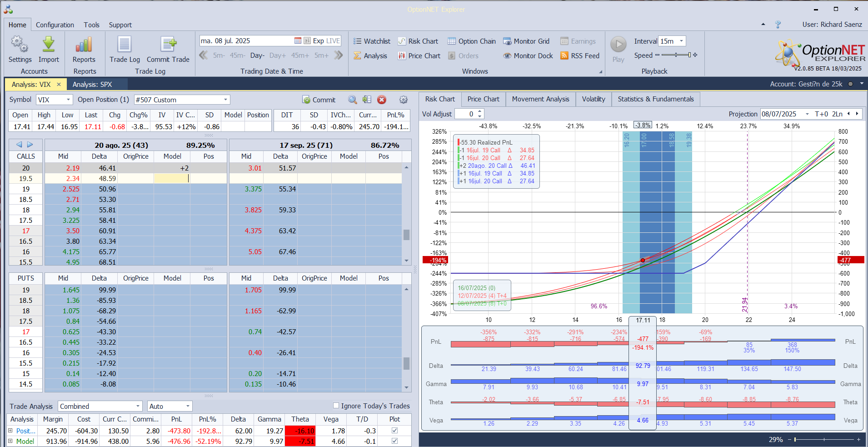Viewport: 868px width, 447px height.
Task: Go to next expiration with right blue arrow
Action: [x=30, y=145]
